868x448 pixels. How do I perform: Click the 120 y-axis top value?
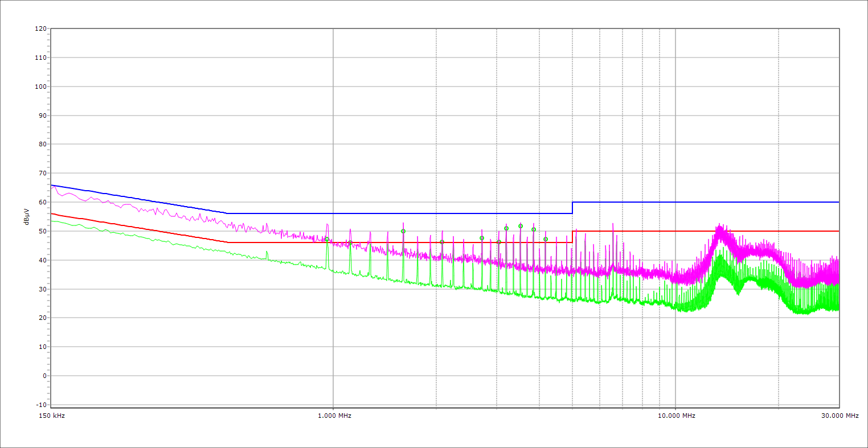pyautogui.click(x=40, y=28)
